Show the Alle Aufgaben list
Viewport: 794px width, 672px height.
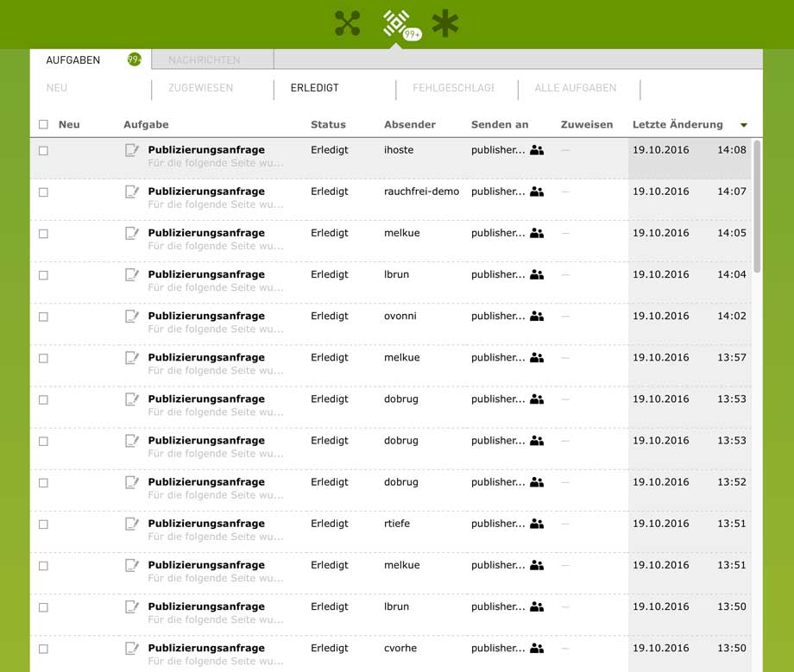click(576, 88)
